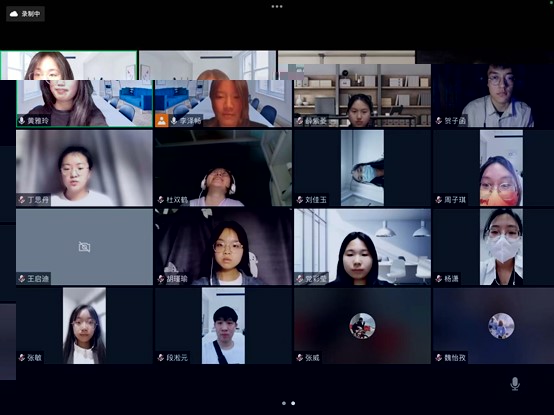This screenshot has width=554, height=415.
Task: Click 魏怡孜's round profile avatar
Action: (x=501, y=326)
